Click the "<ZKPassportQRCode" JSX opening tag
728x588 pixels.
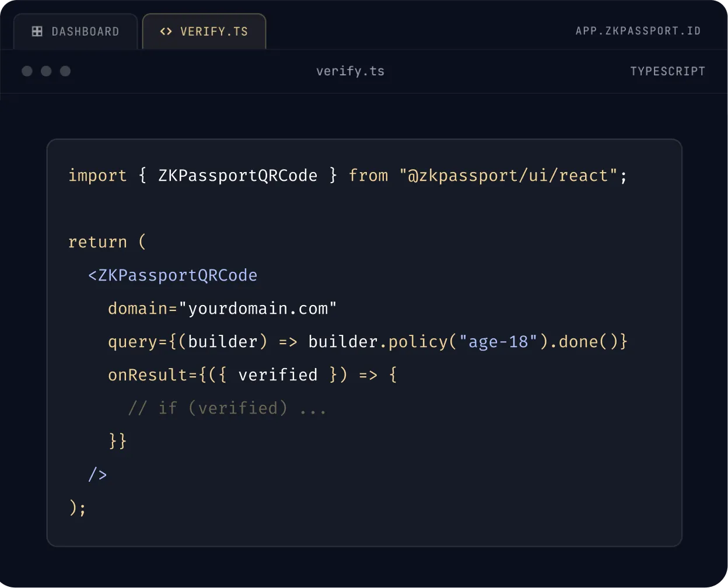pyautogui.click(x=173, y=275)
